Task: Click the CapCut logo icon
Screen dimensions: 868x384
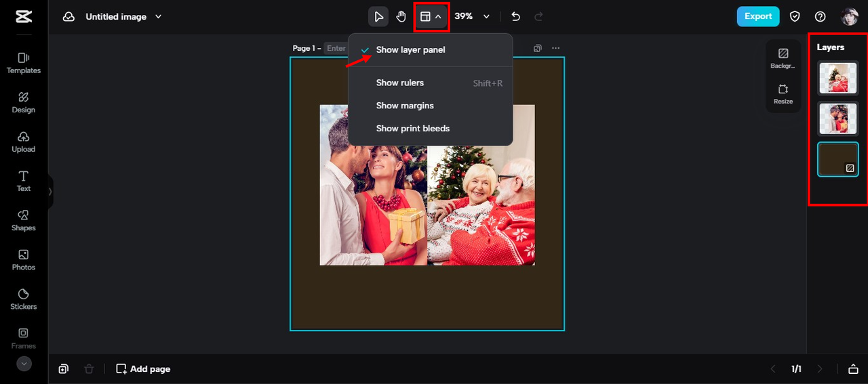Action: click(x=24, y=17)
